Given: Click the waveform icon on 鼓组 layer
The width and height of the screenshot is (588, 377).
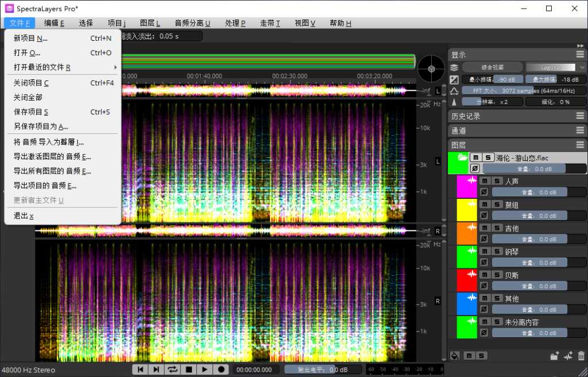Looking at the screenshot, I should pyautogui.click(x=472, y=204).
